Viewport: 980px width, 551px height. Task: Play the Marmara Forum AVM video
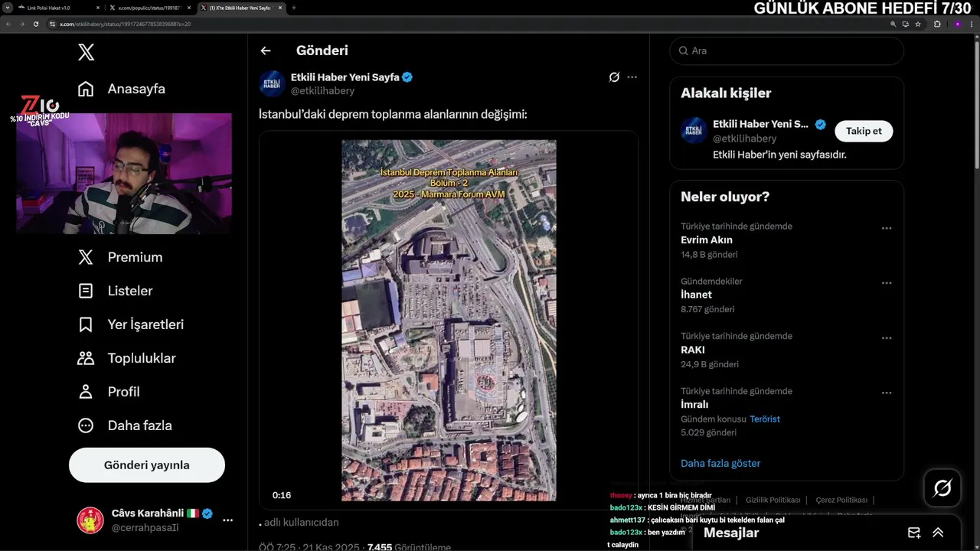tap(449, 320)
